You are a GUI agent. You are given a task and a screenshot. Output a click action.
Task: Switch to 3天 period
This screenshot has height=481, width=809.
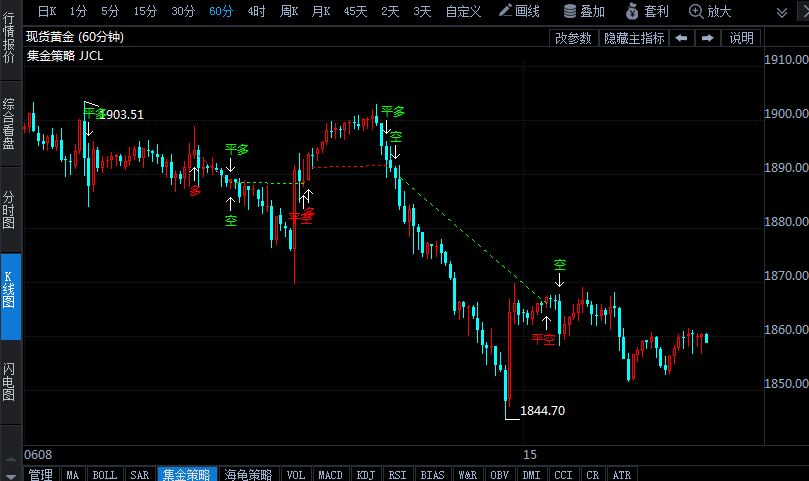(x=422, y=11)
